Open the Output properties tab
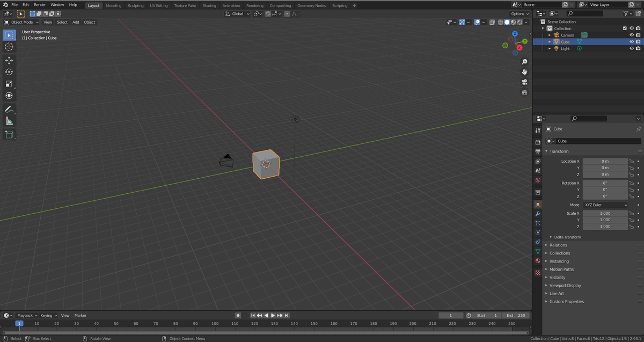The image size is (644, 342). click(x=538, y=152)
